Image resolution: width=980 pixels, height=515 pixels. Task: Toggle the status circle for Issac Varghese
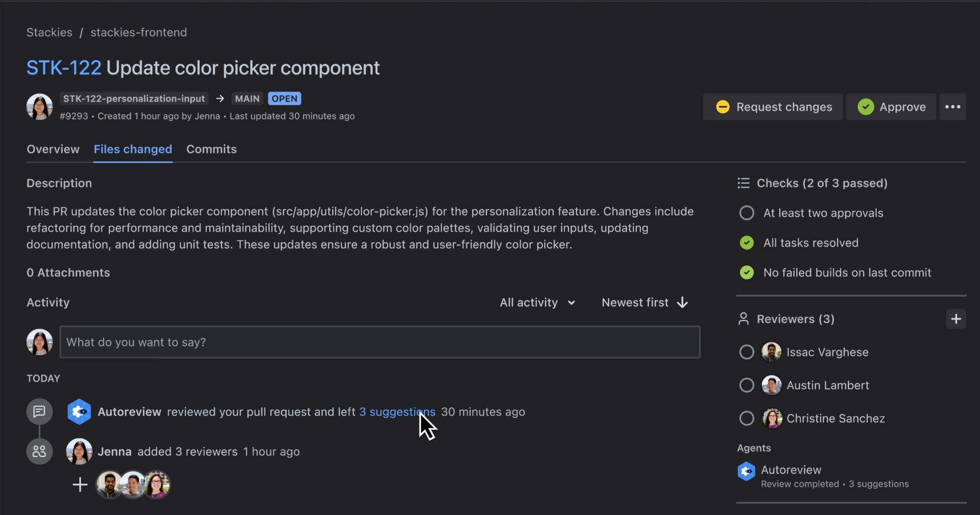747,352
